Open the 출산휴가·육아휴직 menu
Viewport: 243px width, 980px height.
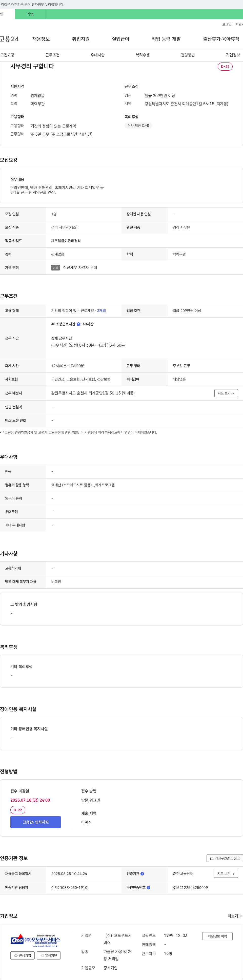tap(221, 39)
